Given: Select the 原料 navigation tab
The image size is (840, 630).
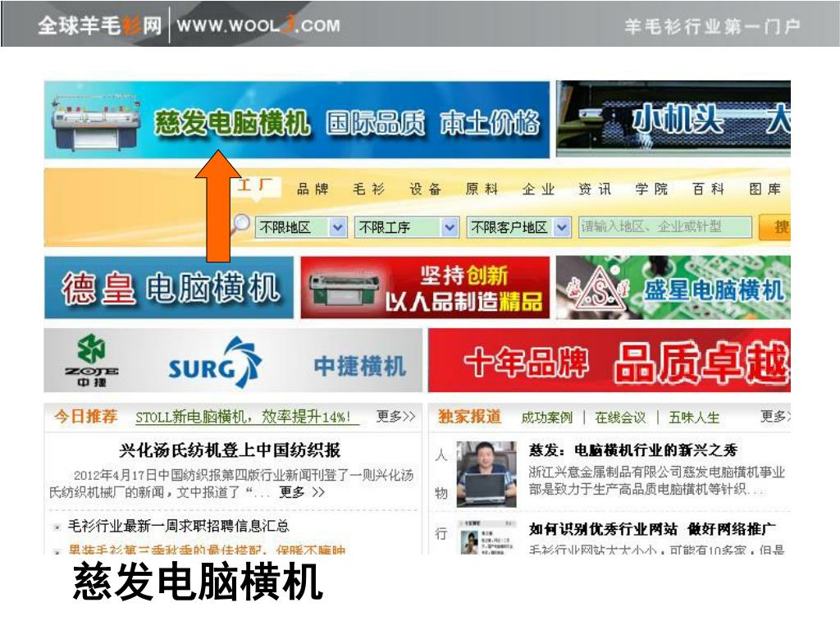Looking at the screenshot, I should [482, 189].
